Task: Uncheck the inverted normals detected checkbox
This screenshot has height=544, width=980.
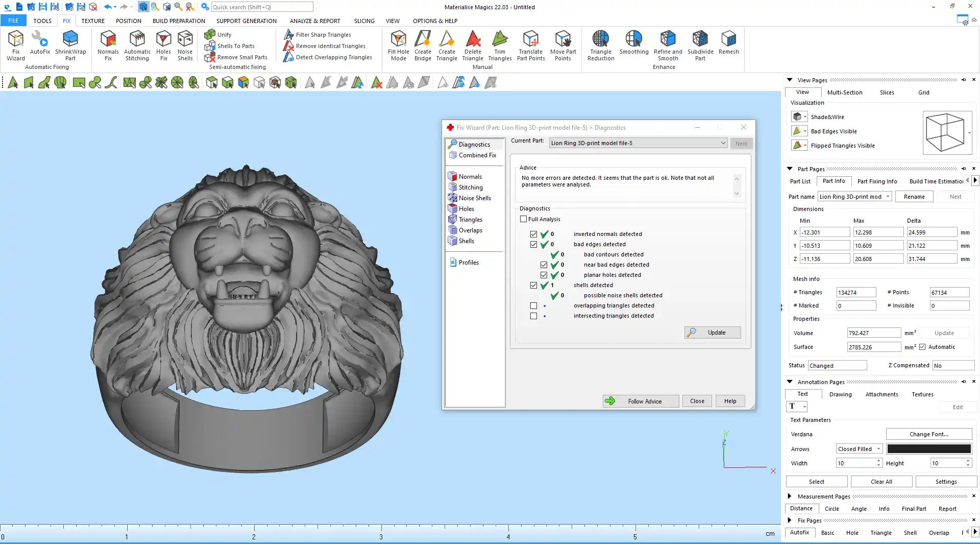Action: (533, 234)
